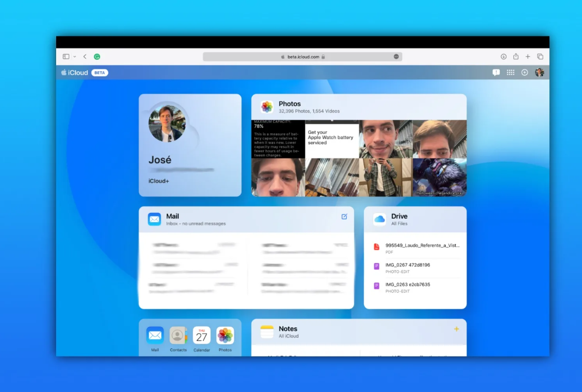The height and width of the screenshot is (392, 582).
Task: Click the circled plus create button
Action: point(524,73)
